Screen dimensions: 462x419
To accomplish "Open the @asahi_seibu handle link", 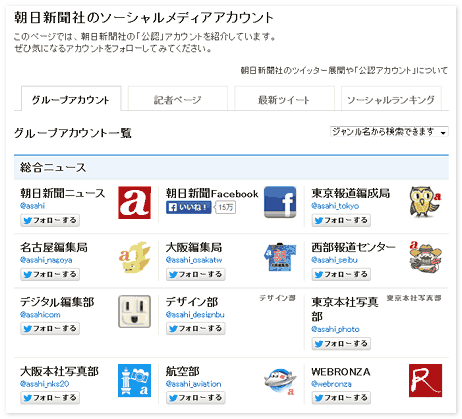I will pos(334,260).
